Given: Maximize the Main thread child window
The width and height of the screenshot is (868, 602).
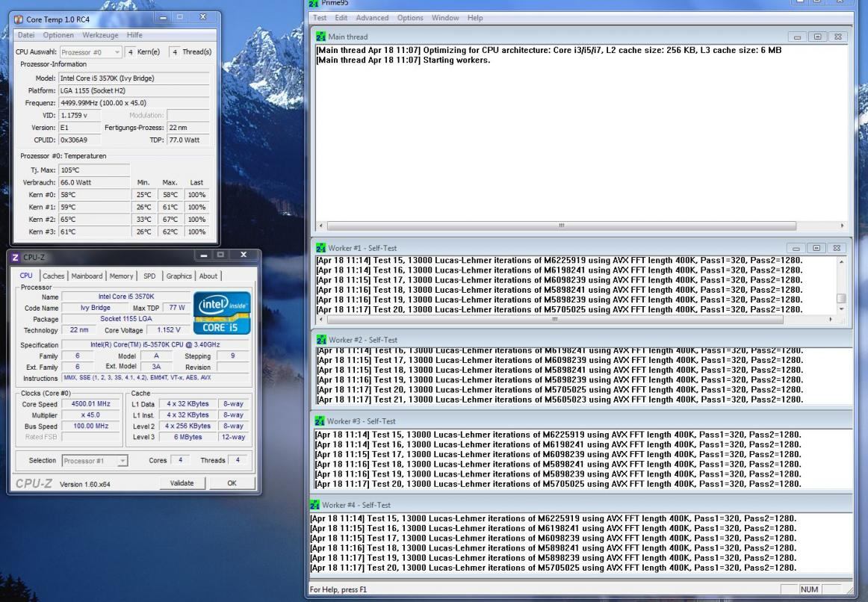Looking at the screenshot, I should [x=817, y=37].
